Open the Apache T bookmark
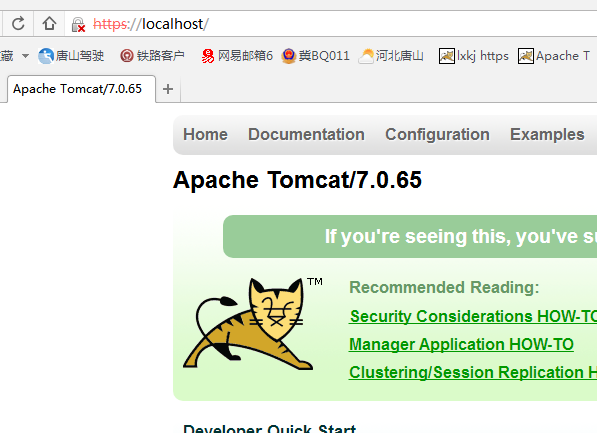Viewport: 597px width, 433px height. [554, 56]
